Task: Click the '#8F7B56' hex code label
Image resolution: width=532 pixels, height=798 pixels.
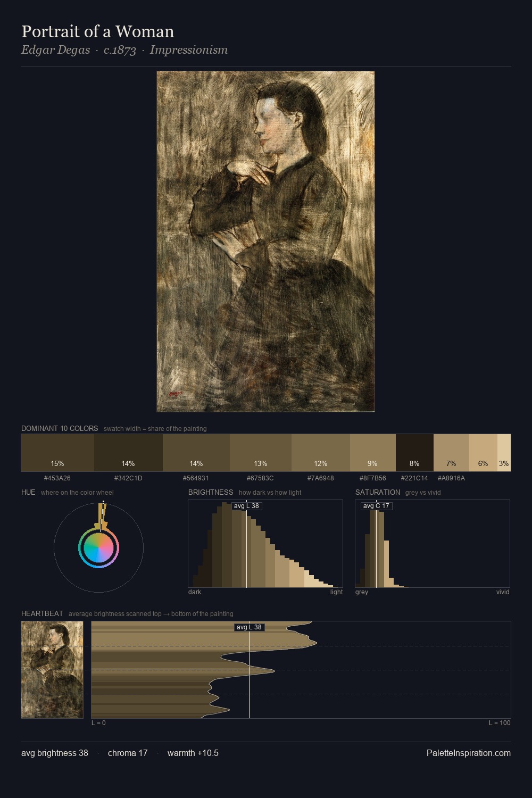Action: tap(373, 478)
